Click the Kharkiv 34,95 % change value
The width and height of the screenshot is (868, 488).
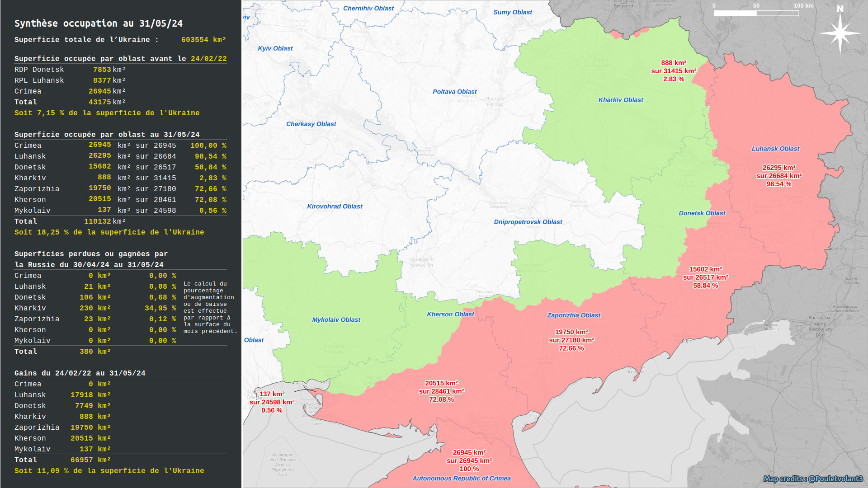pyautogui.click(x=160, y=308)
